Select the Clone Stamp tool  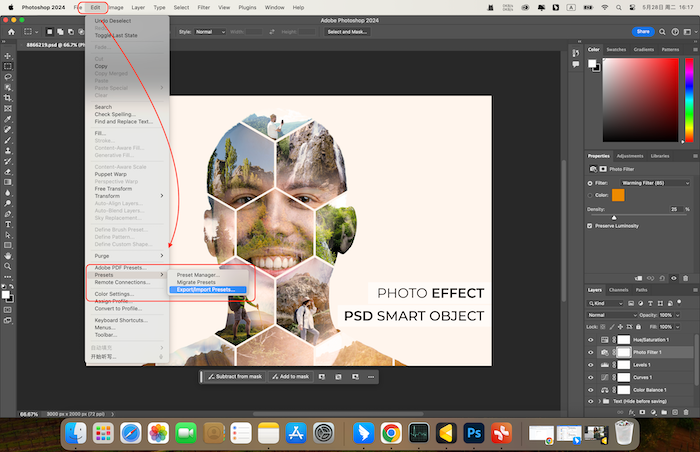(x=8, y=151)
